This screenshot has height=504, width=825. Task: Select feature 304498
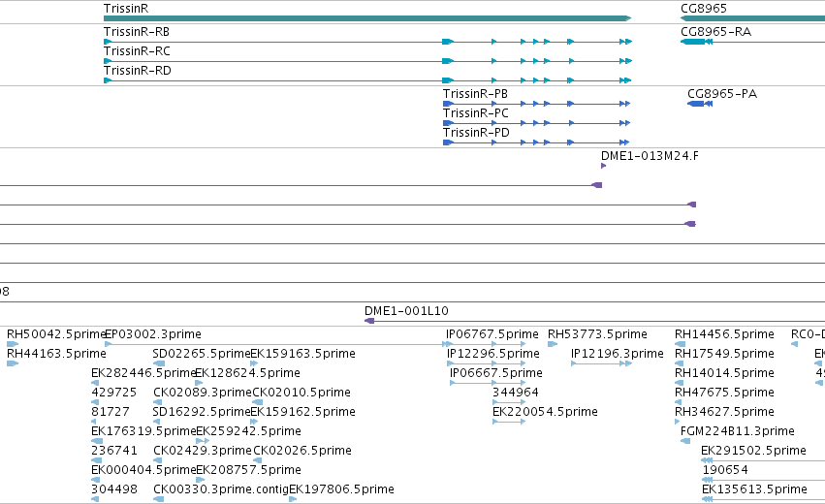click(x=114, y=490)
